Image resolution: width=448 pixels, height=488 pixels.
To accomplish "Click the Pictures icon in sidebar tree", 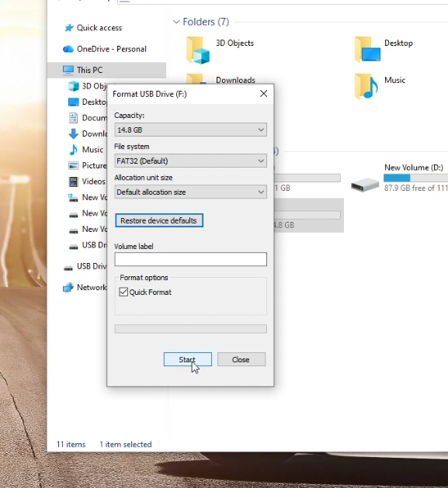I will click(x=74, y=165).
